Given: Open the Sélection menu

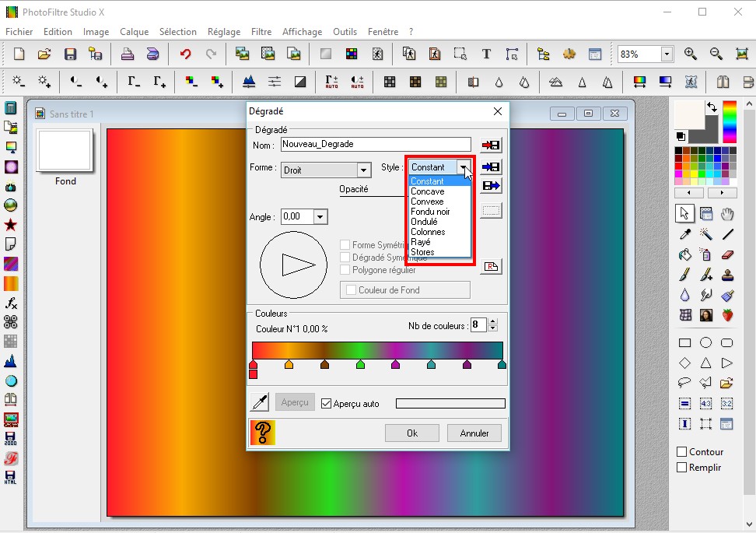Looking at the screenshot, I should (x=178, y=32).
